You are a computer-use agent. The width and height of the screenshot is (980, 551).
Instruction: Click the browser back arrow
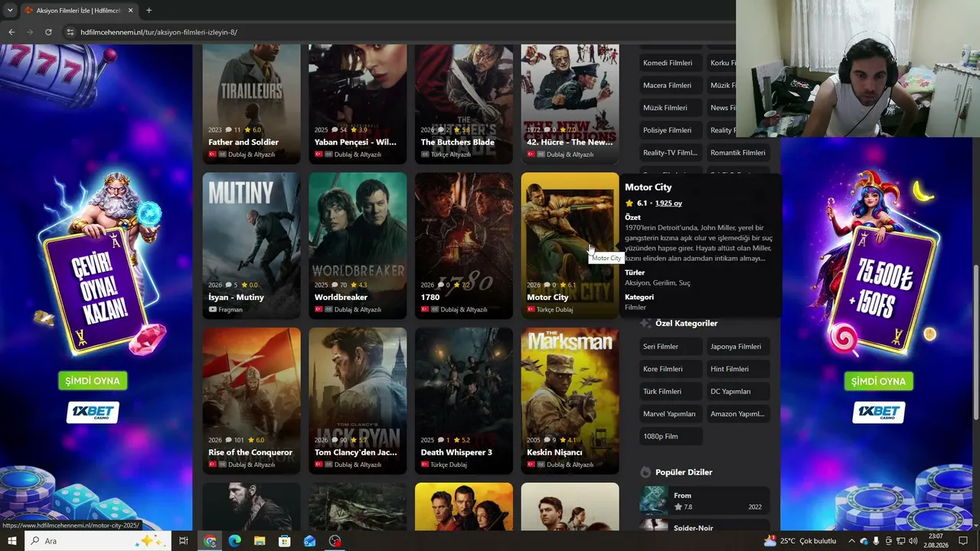11,32
